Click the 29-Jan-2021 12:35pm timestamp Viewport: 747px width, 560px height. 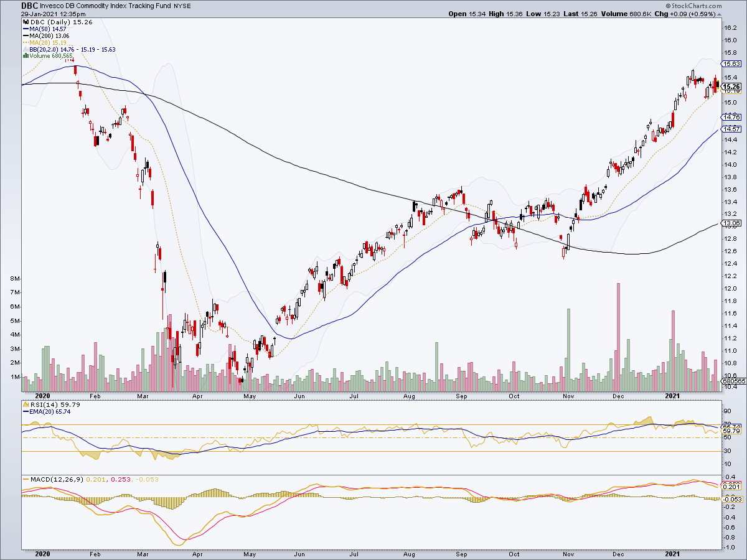click(53, 14)
